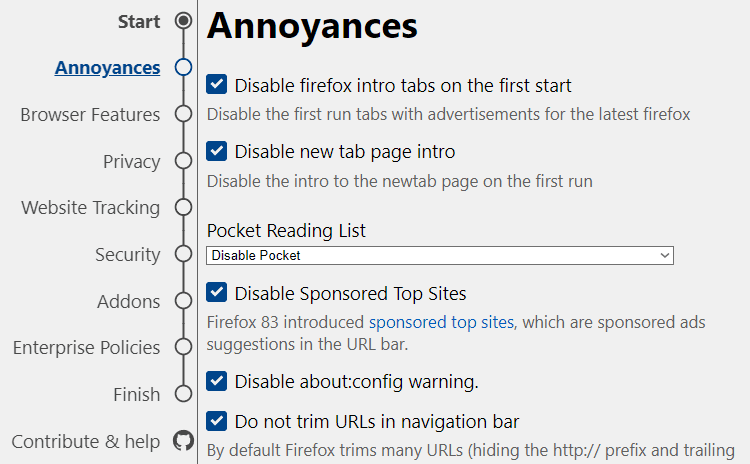Open the Contribute & help link
Image resolution: width=750 pixels, height=464 pixels.
click(86, 442)
